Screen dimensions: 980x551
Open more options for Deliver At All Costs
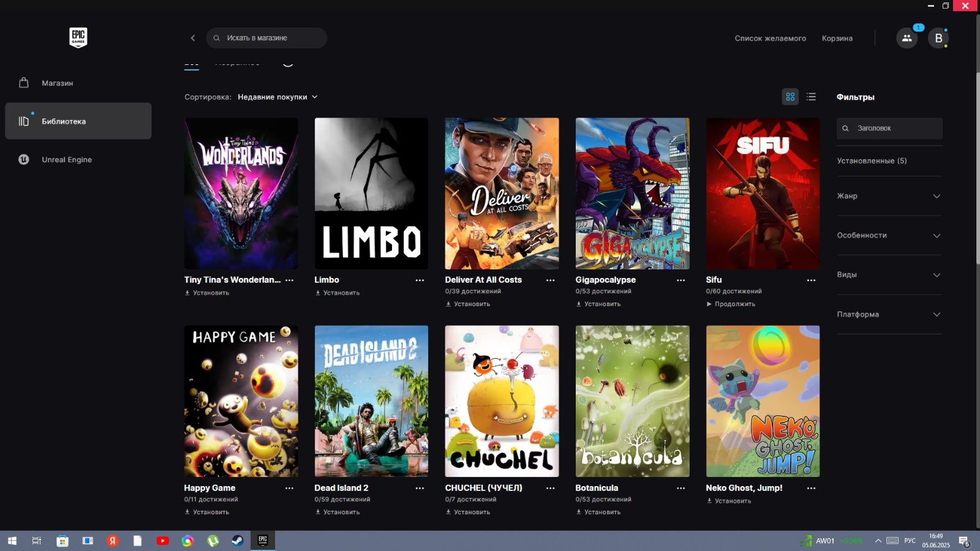[550, 280]
